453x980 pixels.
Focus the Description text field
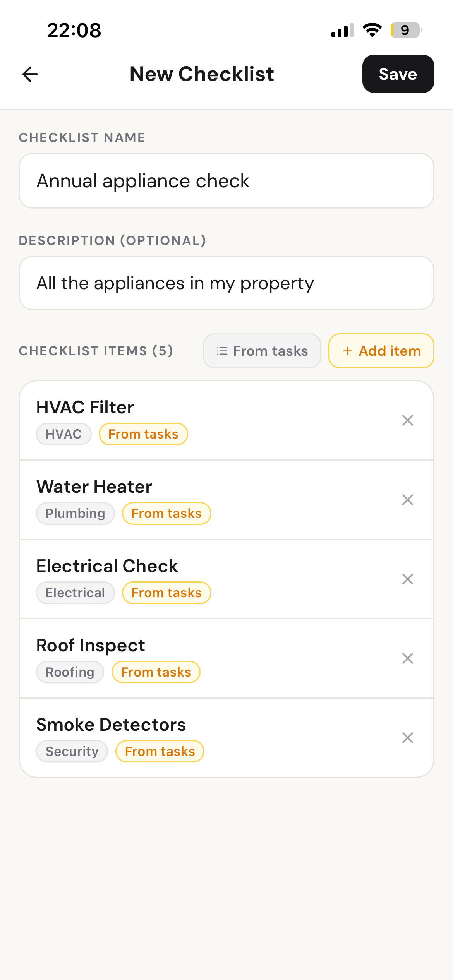[226, 283]
